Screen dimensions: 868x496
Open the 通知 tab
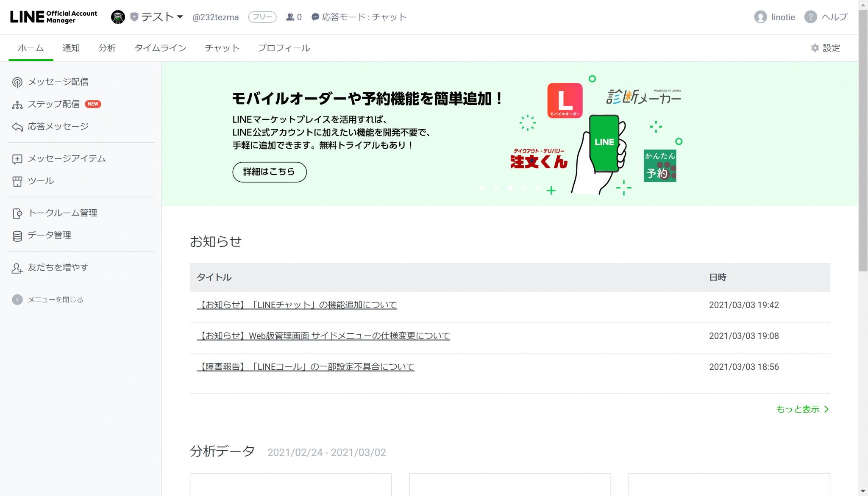[x=71, y=48]
